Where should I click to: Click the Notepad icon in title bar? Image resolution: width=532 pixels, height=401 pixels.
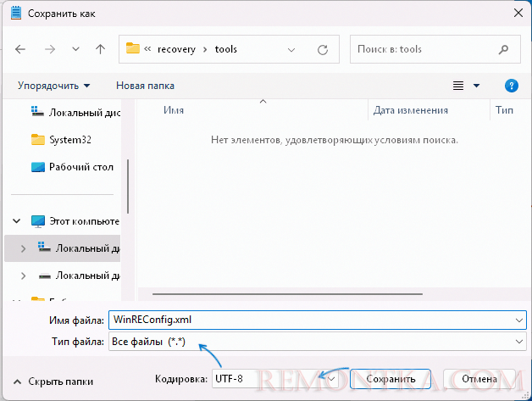coord(15,14)
